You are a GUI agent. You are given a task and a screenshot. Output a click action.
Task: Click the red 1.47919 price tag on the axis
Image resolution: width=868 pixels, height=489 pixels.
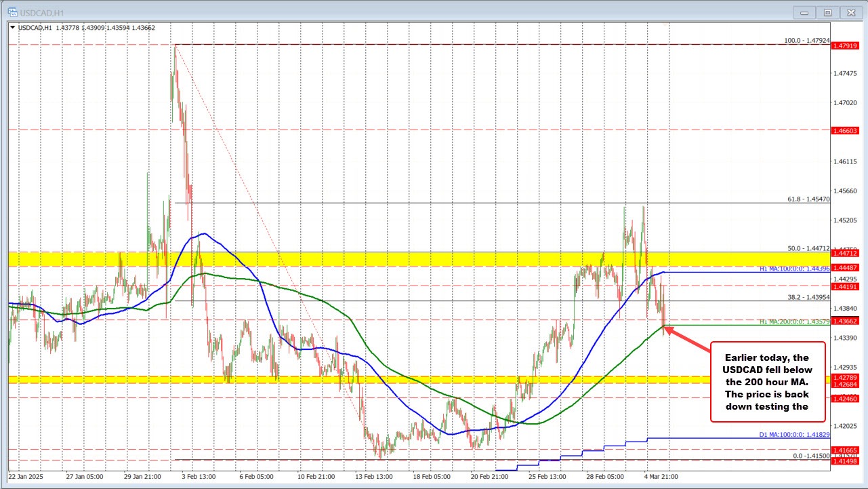845,45
